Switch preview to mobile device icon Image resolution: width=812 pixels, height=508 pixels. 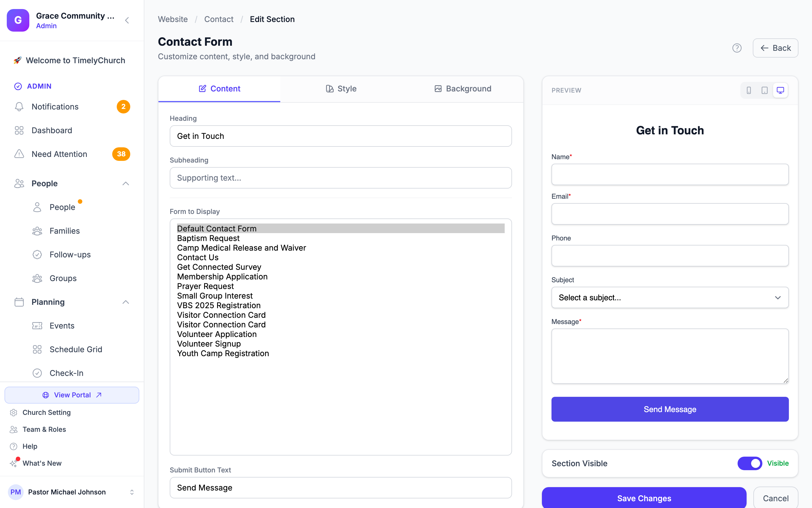749,90
